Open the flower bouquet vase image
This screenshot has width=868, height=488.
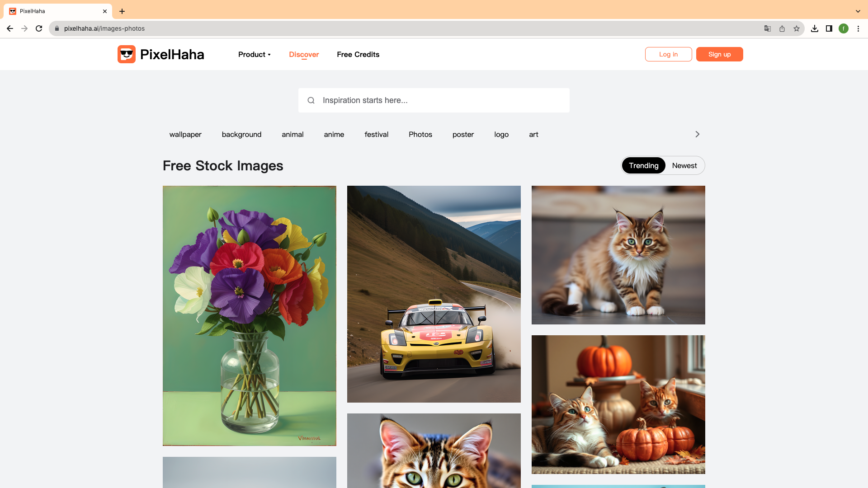[x=250, y=316]
